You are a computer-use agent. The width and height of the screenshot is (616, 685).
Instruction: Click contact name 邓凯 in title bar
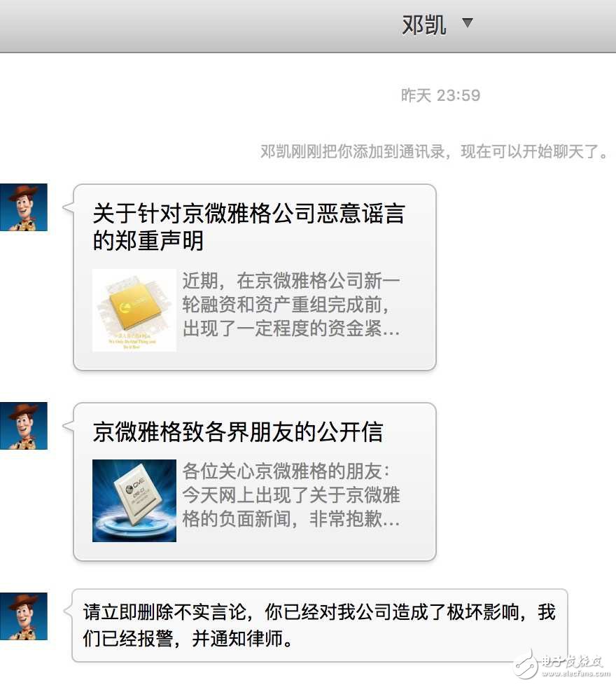coord(424,25)
